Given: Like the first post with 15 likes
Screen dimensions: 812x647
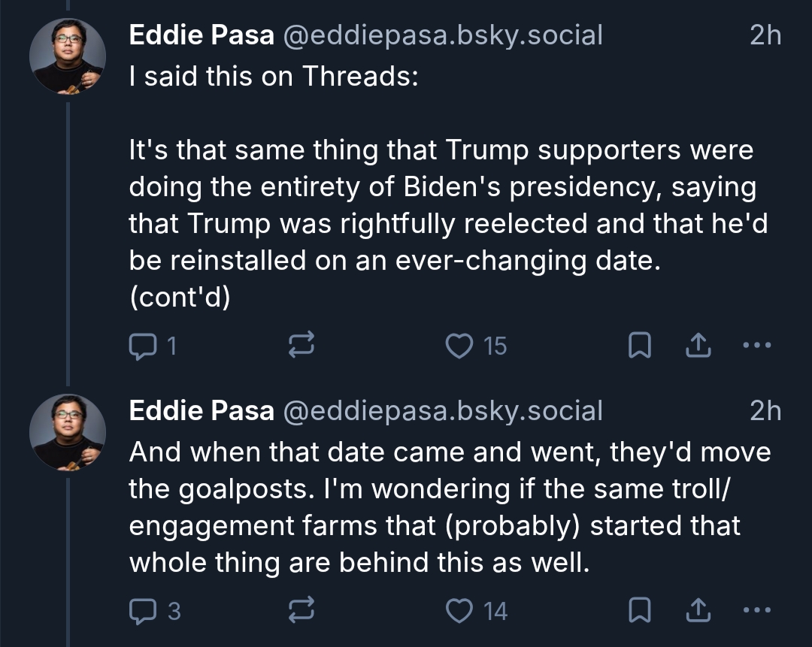Looking at the screenshot, I should (x=459, y=346).
